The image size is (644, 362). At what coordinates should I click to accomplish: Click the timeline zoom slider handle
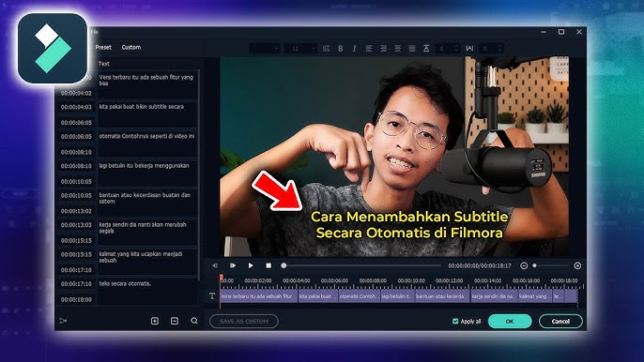point(534,266)
